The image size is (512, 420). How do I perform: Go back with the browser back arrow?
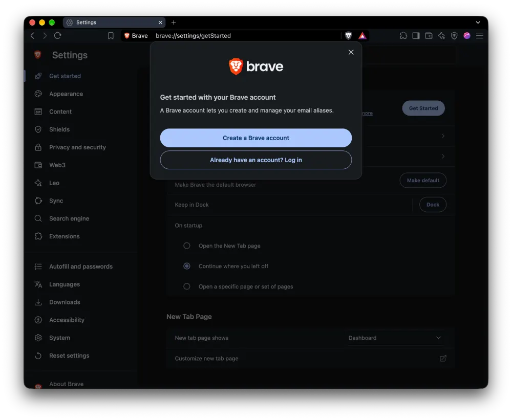click(32, 36)
